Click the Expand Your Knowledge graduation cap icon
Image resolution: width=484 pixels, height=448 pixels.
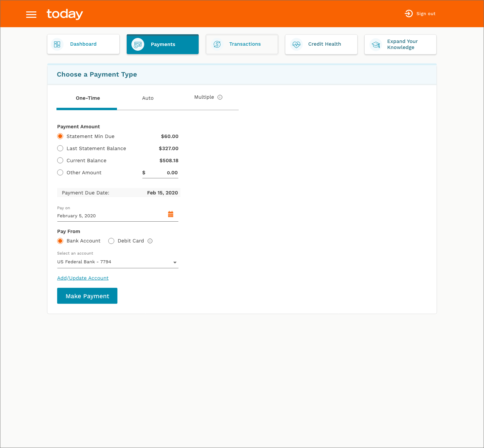[376, 44]
